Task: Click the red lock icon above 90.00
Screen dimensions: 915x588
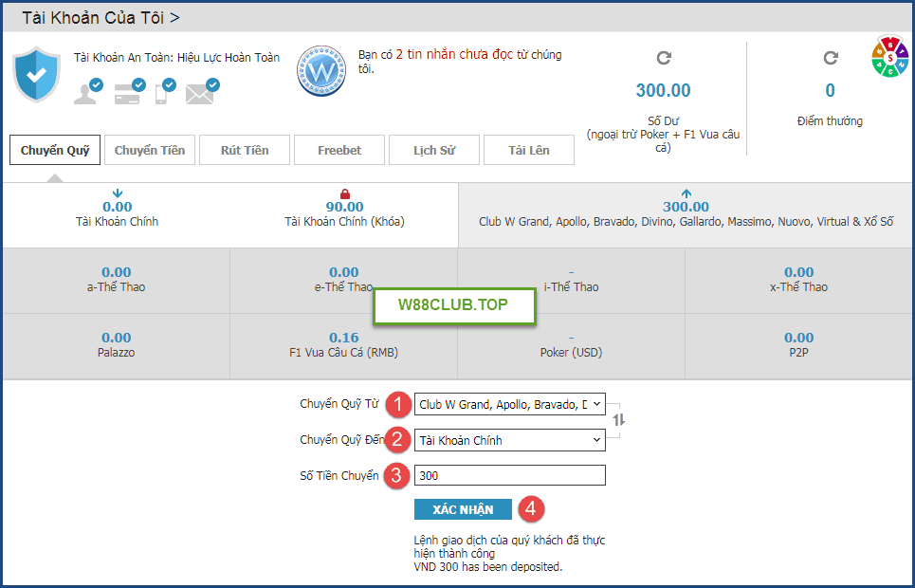Action: click(345, 193)
